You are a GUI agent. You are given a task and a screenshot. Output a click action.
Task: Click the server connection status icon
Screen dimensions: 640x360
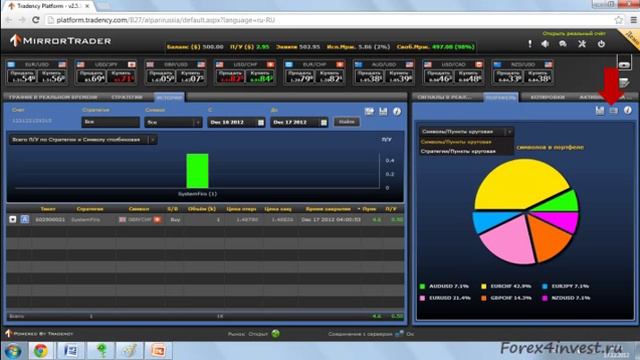click(399, 333)
